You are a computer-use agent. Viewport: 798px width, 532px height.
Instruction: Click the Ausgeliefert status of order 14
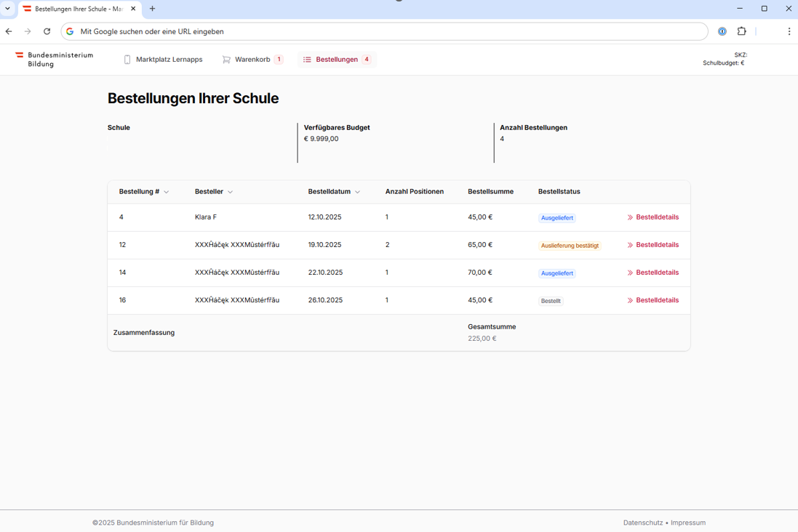[x=556, y=273]
